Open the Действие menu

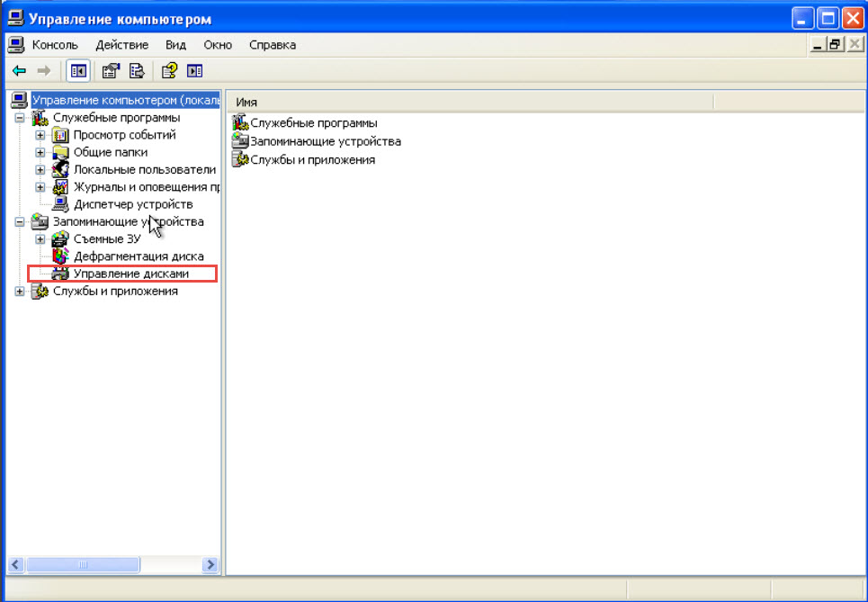tap(121, 45)
